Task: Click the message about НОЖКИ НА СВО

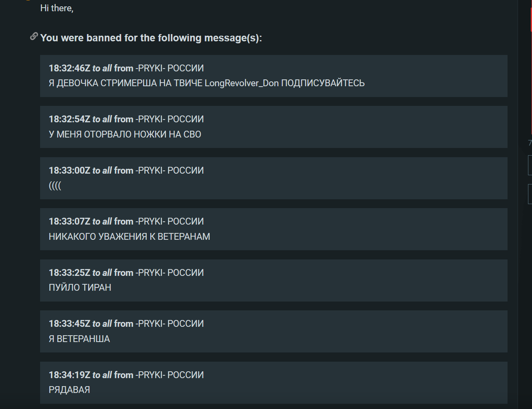Action: click(x=125, y=134)
